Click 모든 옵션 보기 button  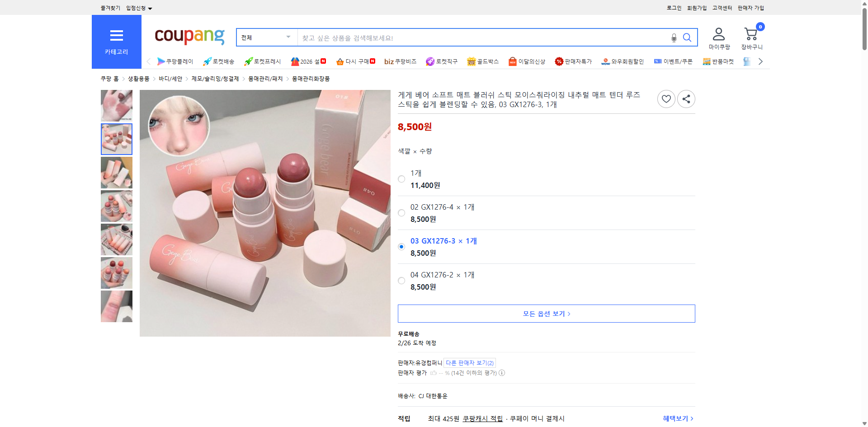[546, 313]
